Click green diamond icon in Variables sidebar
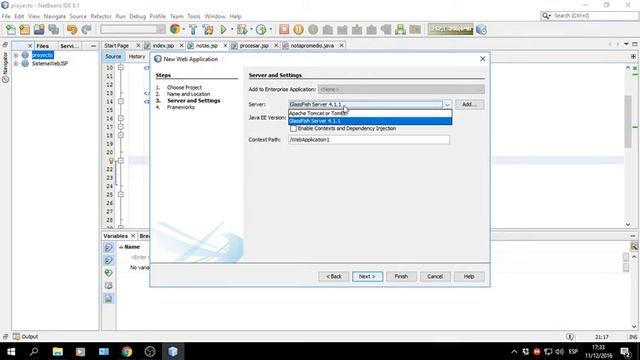Viewport: 640px width, 360px height. 109,273
